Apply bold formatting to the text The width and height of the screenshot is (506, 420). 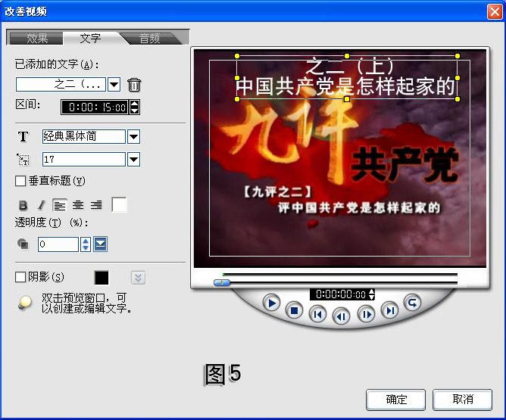pyautogui.click(x=23, y=205)
